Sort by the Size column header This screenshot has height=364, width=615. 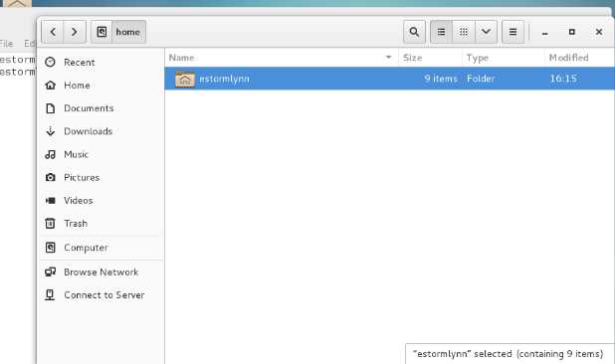[430, 58]
